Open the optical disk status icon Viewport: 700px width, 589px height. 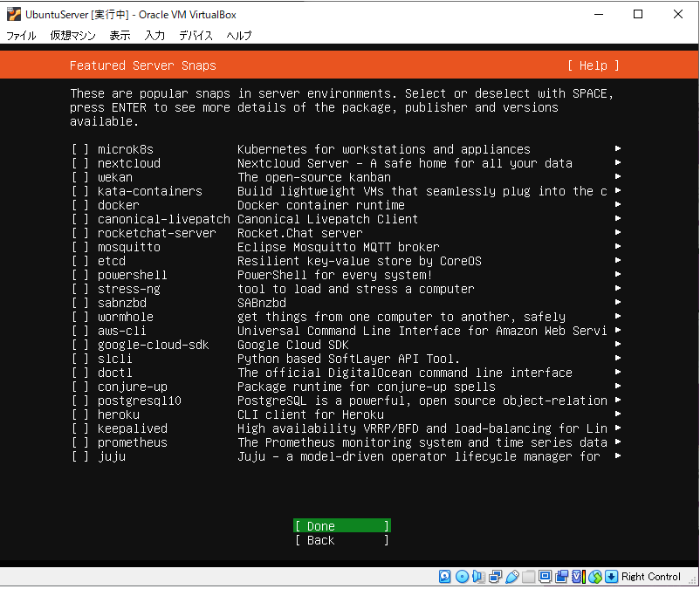(x=462, y=577)
